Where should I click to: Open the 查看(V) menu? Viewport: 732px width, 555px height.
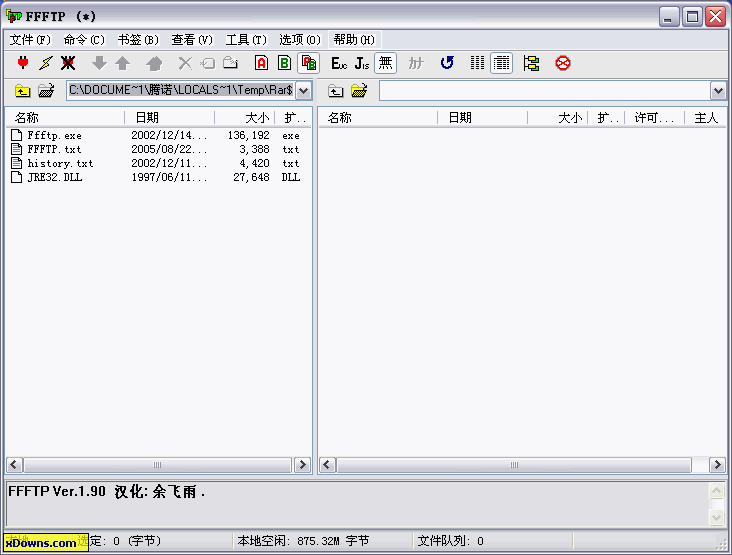tap(192, 40)
